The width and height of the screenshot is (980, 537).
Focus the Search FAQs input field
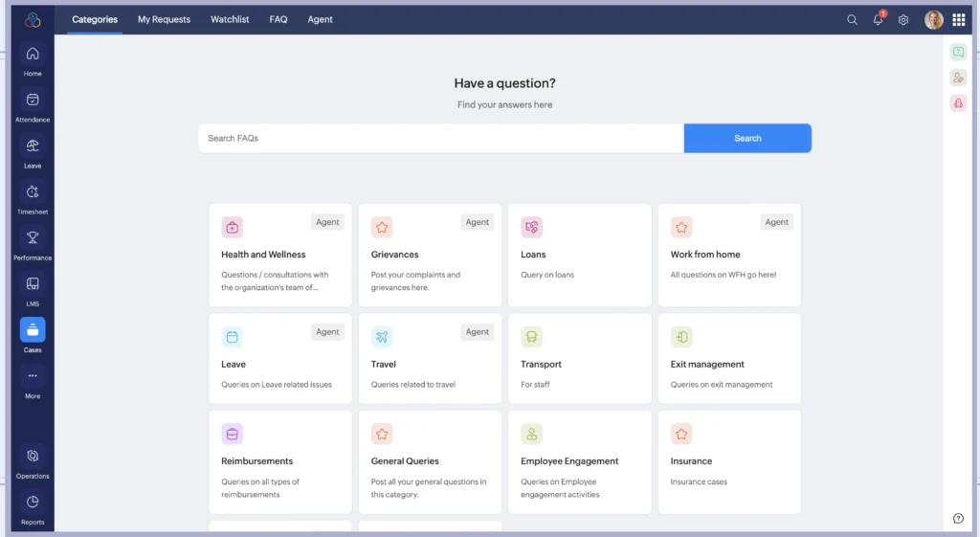[441, 138]
